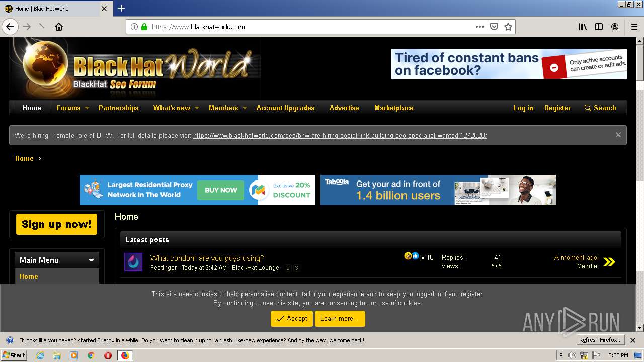Image resolution: width=644 pixels, height=362 pixels.
Task: Select the Home | BlackHatWorld tab
Action: point(56,9)
